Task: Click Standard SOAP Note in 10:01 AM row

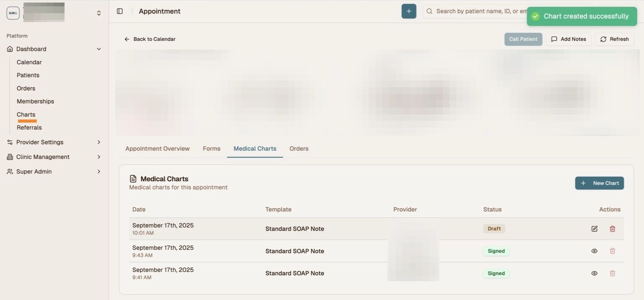Action: 295,229
